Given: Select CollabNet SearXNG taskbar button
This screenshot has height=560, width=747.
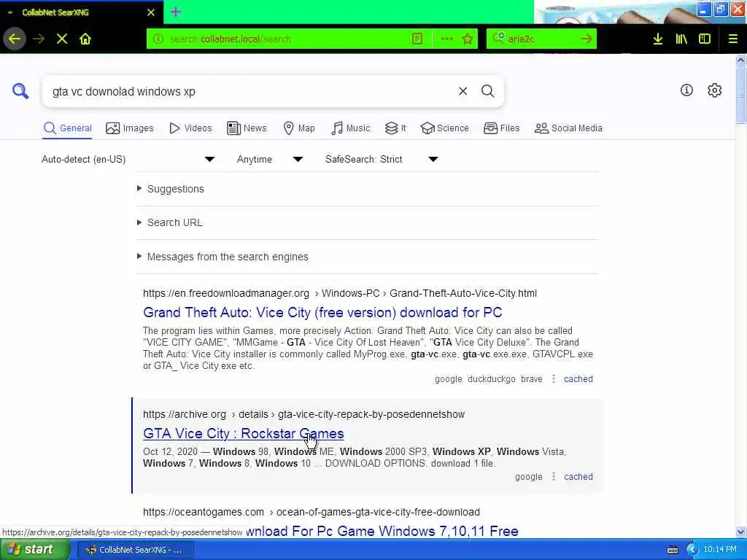Looking at the screenshot, I should [x=135, y=550].
